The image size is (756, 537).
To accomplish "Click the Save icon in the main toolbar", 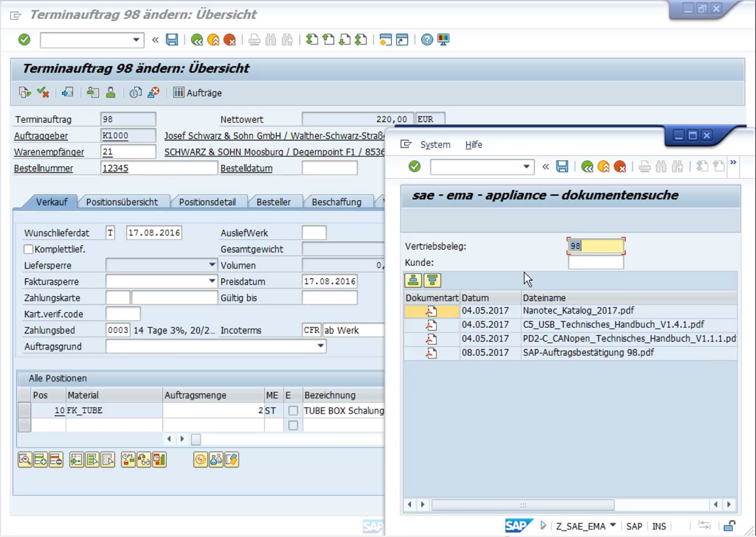I will 171,40.
